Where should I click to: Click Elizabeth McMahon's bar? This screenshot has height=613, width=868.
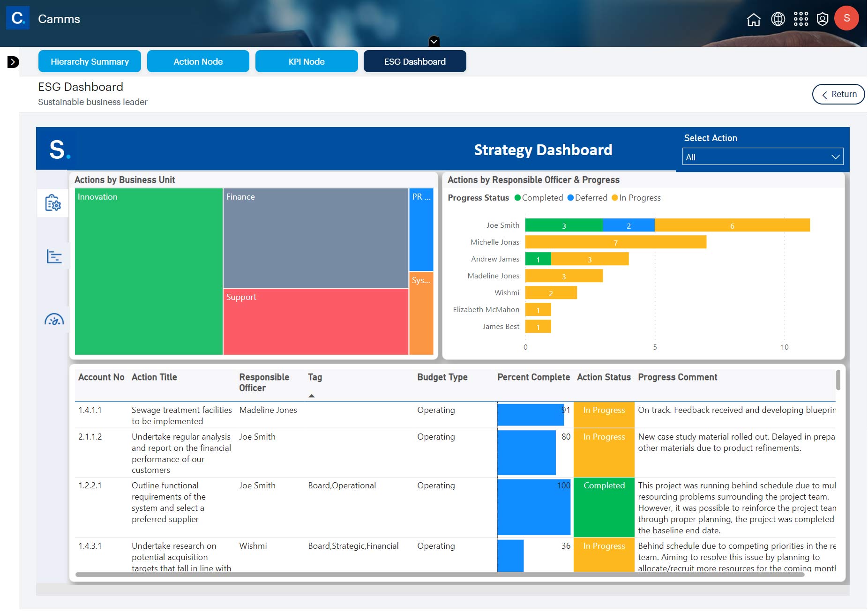(x=538, y=310)
